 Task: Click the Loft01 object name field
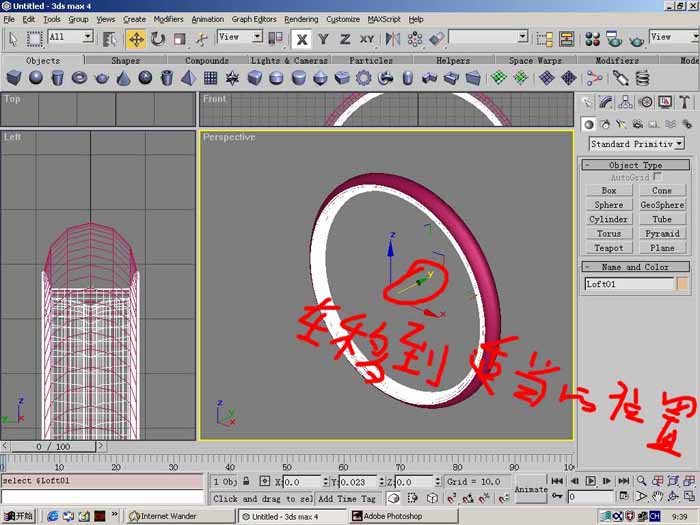coord(629,284)
